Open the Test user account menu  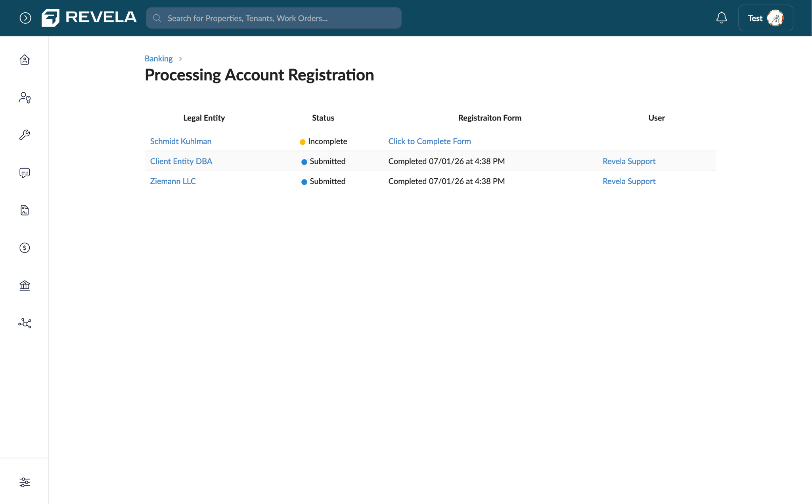pyautogui.click(x=765, y=18)
